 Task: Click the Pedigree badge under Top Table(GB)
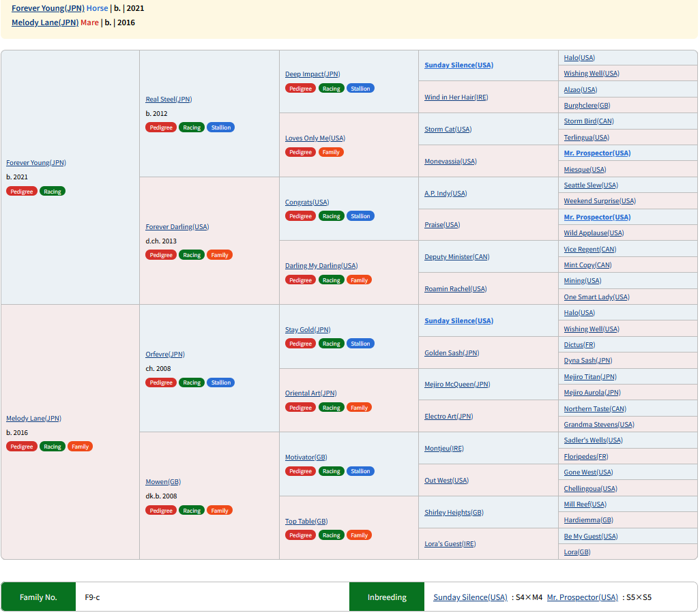(300, 535)
